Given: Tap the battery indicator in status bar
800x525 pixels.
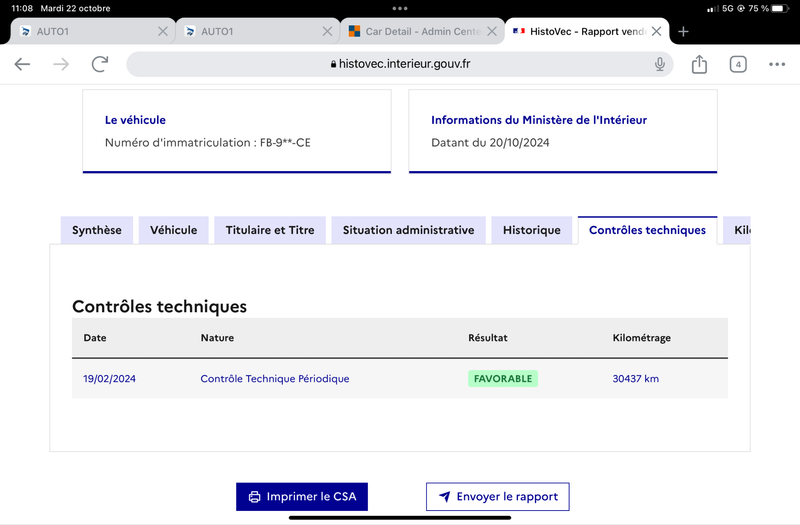Looking at the screenshot, I should point(780,9).
